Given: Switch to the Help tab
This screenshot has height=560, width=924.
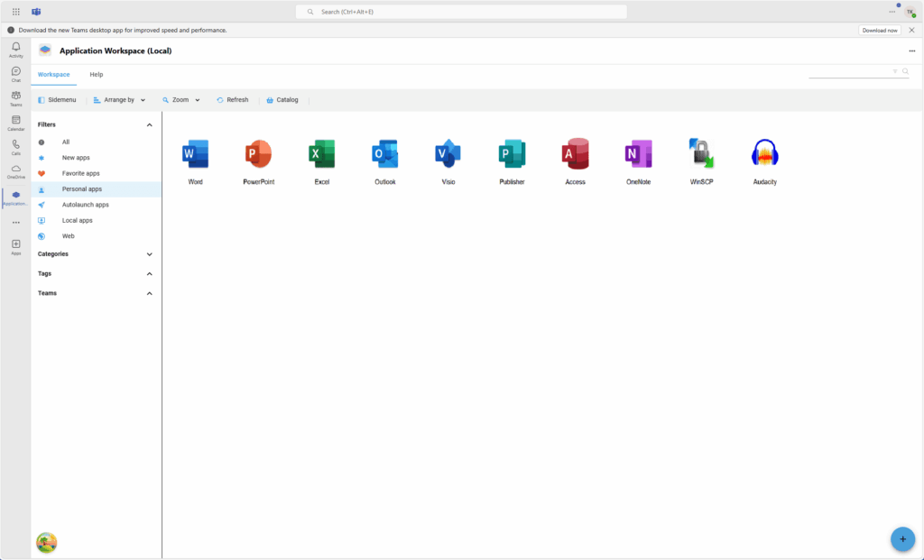Looking at the screenshot, I should [x=96, y=74].
